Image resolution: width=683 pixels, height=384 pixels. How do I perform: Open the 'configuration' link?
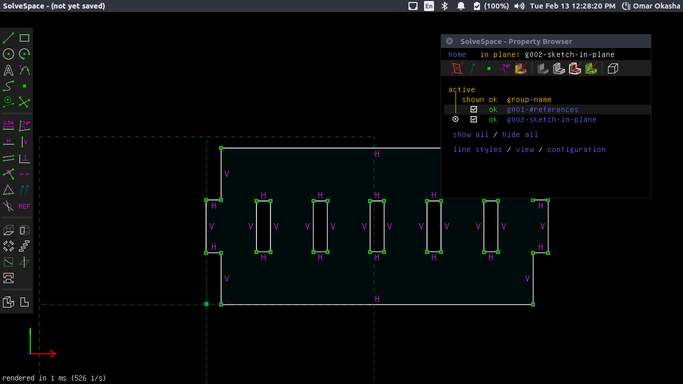coord(576,149)
